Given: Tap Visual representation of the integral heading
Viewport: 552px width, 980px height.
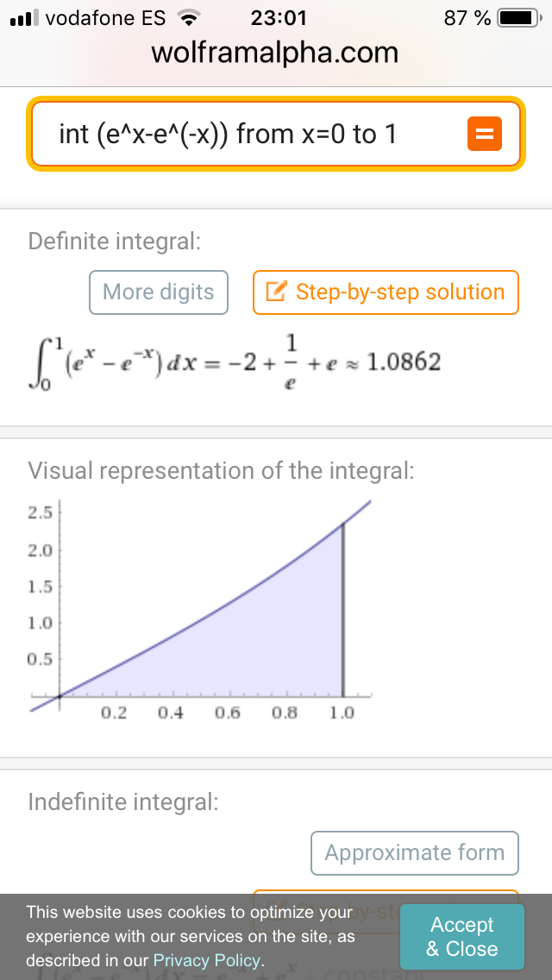Looking at the screenshot, I should (221, 471).
